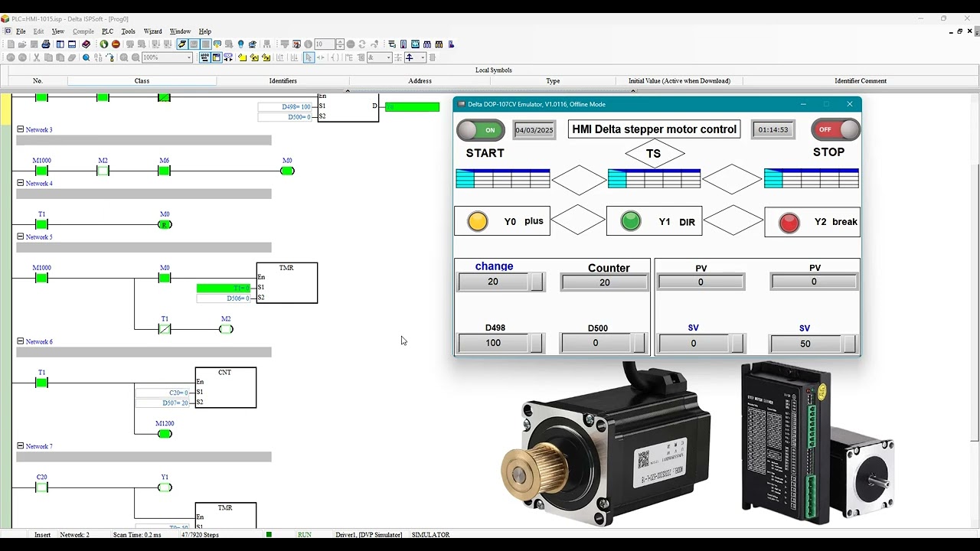
Task: Click the date display 04/03/2025
Action: (534, 130)
